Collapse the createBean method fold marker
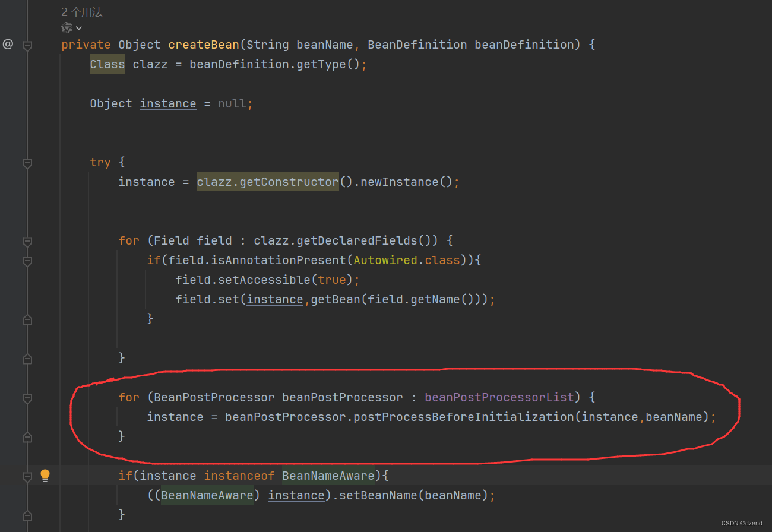 pos(27,45)
